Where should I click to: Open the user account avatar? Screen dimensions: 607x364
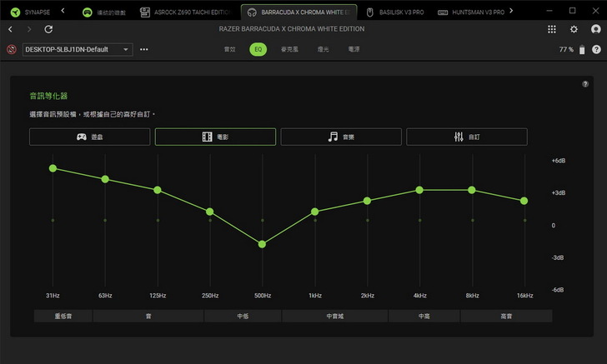coord(595,29)
